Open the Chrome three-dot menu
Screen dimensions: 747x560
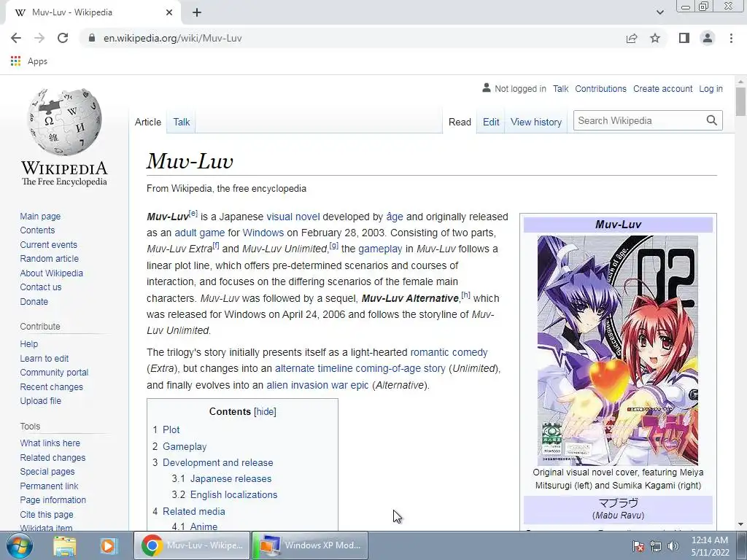click(x=731, y=38)
